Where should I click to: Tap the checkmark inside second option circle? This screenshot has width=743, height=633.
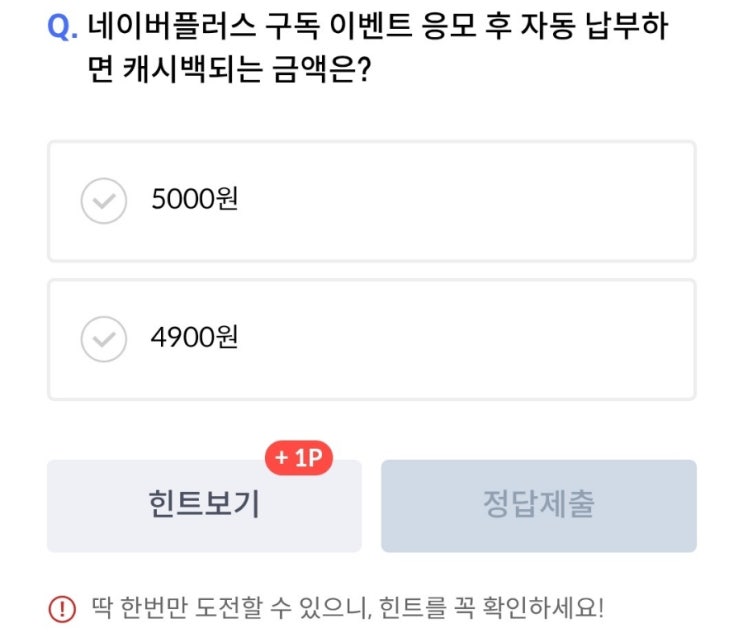(103, 341)
